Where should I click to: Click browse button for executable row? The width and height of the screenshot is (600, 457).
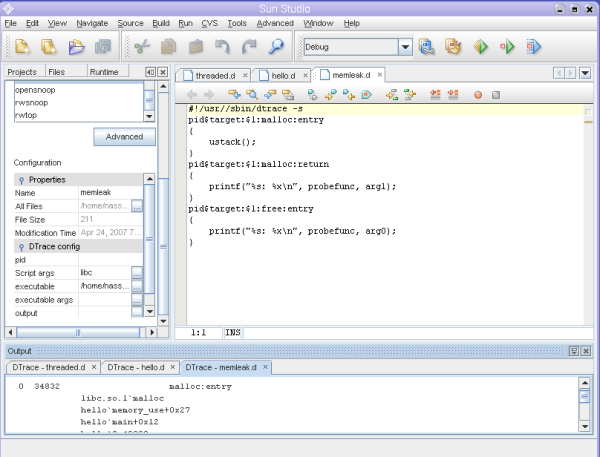tap(137, 286)
